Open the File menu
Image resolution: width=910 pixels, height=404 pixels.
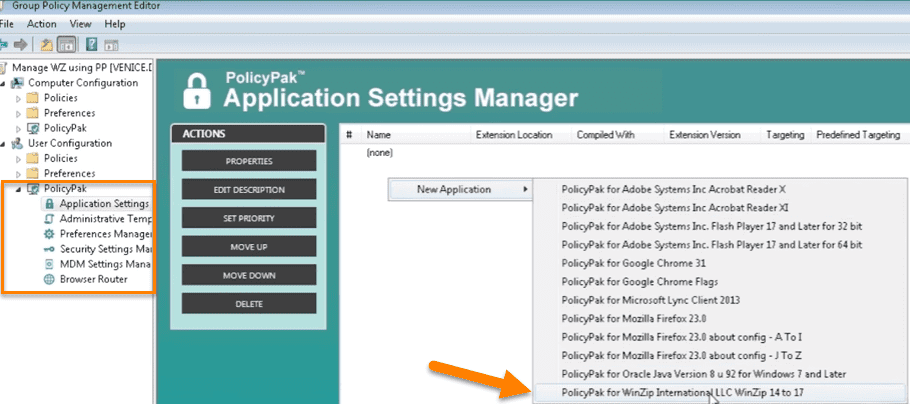point(6,24)
